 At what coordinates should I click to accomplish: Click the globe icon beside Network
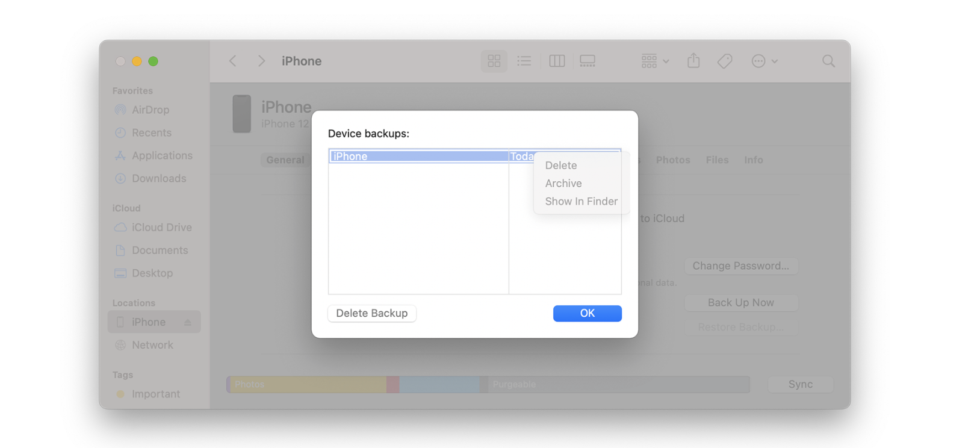(x=120, y=345)
